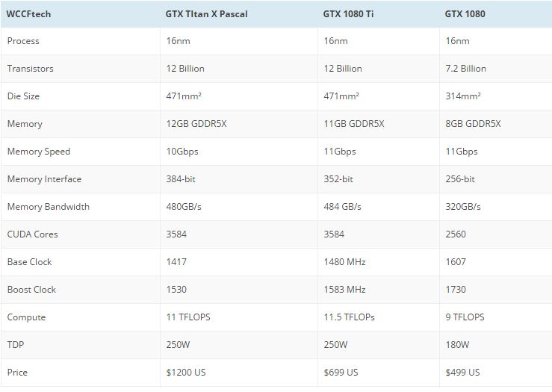Select the GTX Titan X Pascal column header
Image resolution: width=552 pixels, height=392 pixels.
(206, 13)
